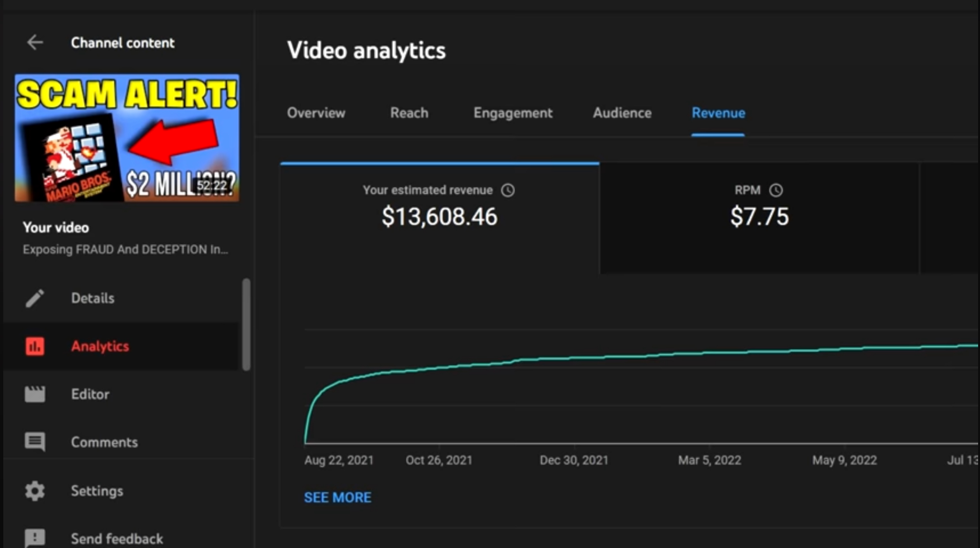Open Channel content link
Viewport: 980px width, 548px height.
[x=123, y=43]
